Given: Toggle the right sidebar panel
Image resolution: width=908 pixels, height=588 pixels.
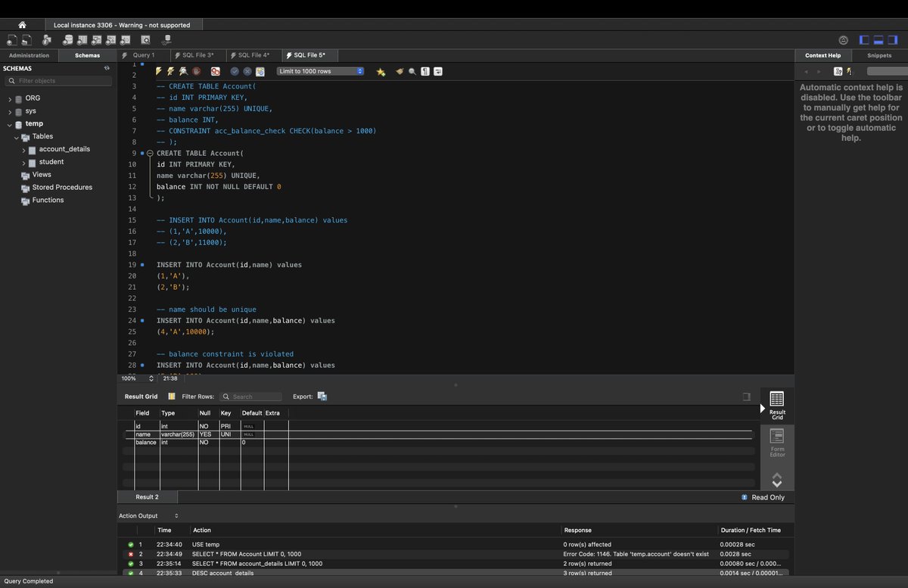Looking at the screenshot, I should [894, 40].
